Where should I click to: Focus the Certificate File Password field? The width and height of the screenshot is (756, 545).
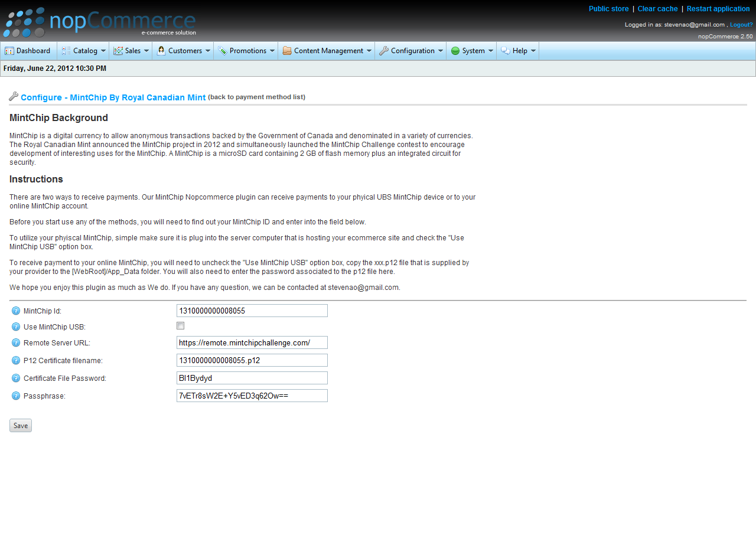tap(252, 378)
